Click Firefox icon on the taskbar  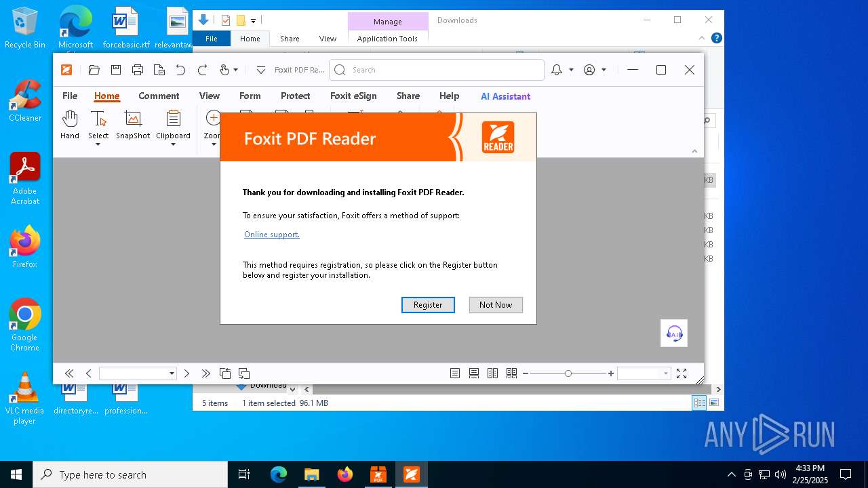pyautogui.click(x=345, y=474)
